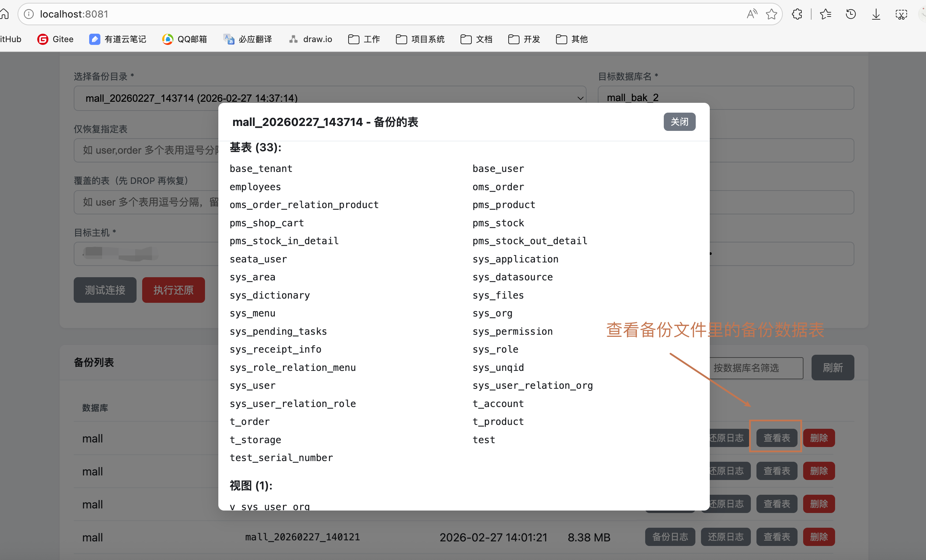Open the downloads icon
This screenshot has width=926, height=560.
click(876, 14)
